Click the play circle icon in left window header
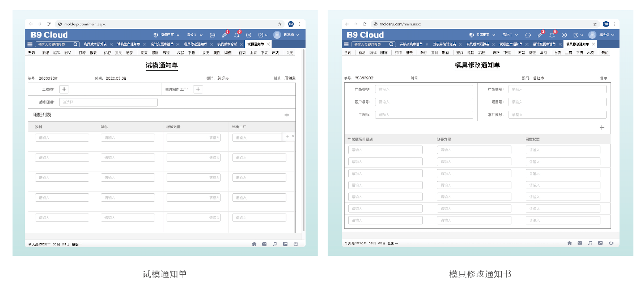This screenshot has width=644, height=290. point(248,35)
